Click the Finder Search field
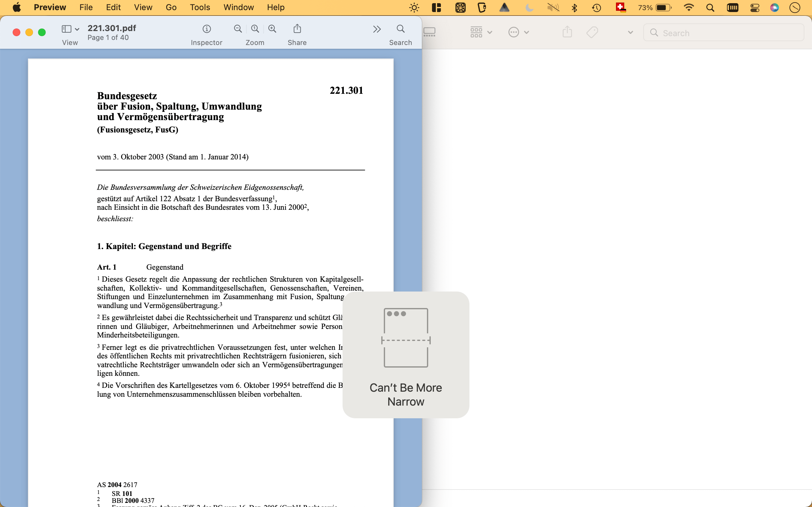The width and height of the screenshot is (812, 507). click(724, 33)
